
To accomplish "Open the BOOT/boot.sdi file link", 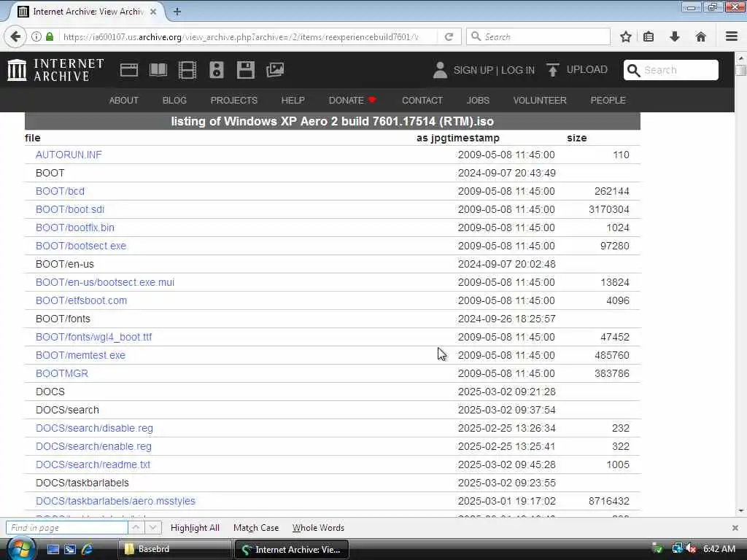I will [70, 209].
